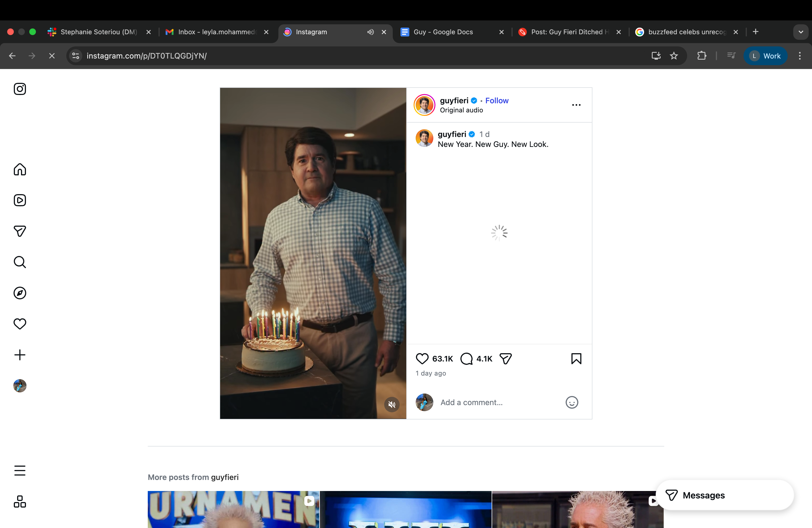Go to Instagram Home
This screenshot has width=812, height=528.
pyautogui.click(x=20, y=169)
